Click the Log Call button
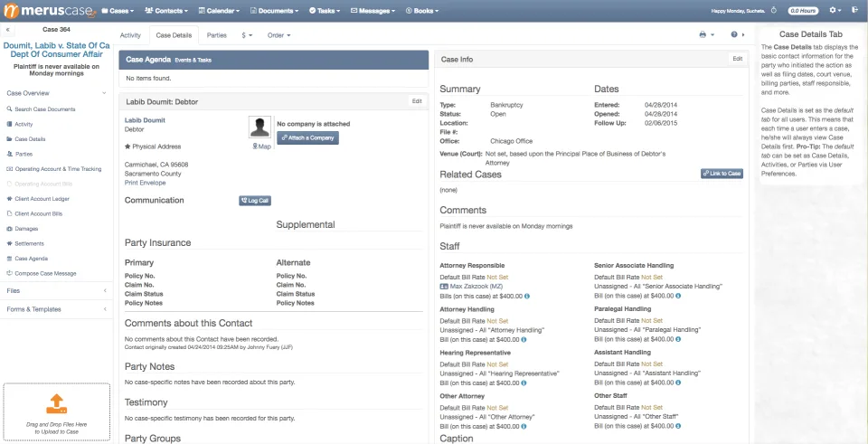868x444 pixels. point(255,201)
